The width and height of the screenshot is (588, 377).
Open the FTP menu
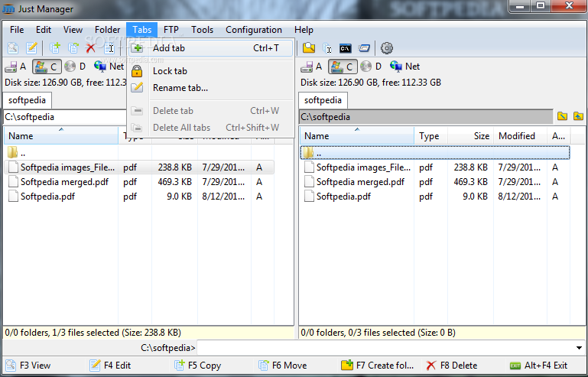point(171,30)
